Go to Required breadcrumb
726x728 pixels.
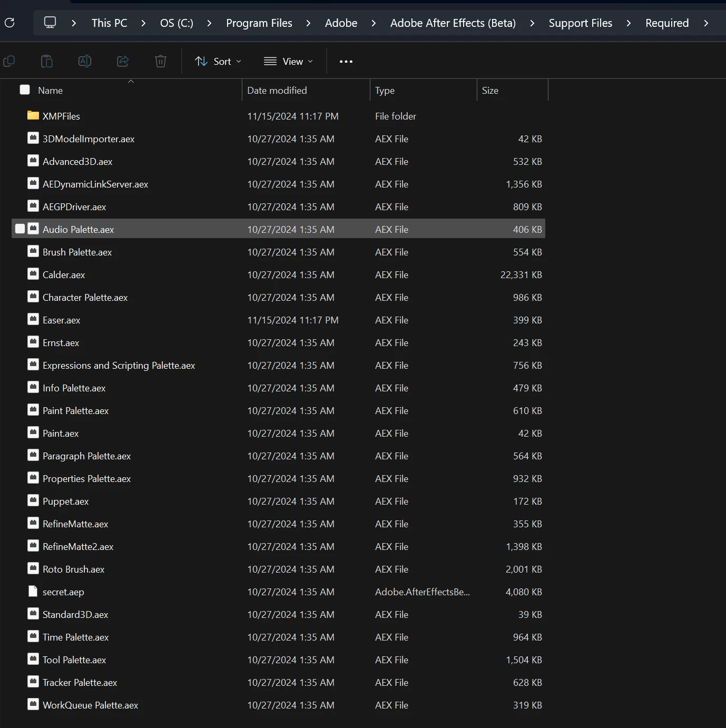667,23
